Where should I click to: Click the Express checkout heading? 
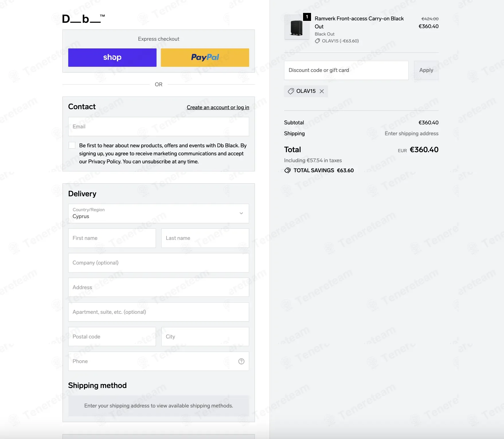click(x=159, y=39)
